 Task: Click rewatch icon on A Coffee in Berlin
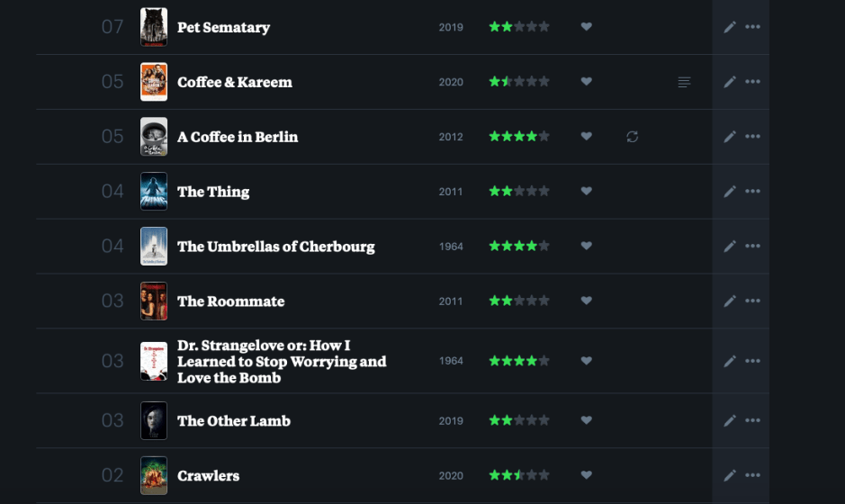pyautogui.click(x=633, y=137)
